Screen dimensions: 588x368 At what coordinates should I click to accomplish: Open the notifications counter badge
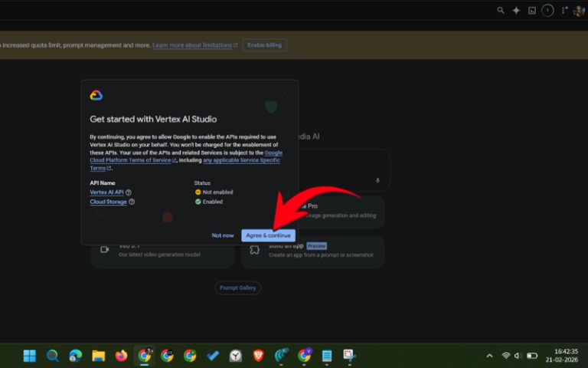coord(547,11)
